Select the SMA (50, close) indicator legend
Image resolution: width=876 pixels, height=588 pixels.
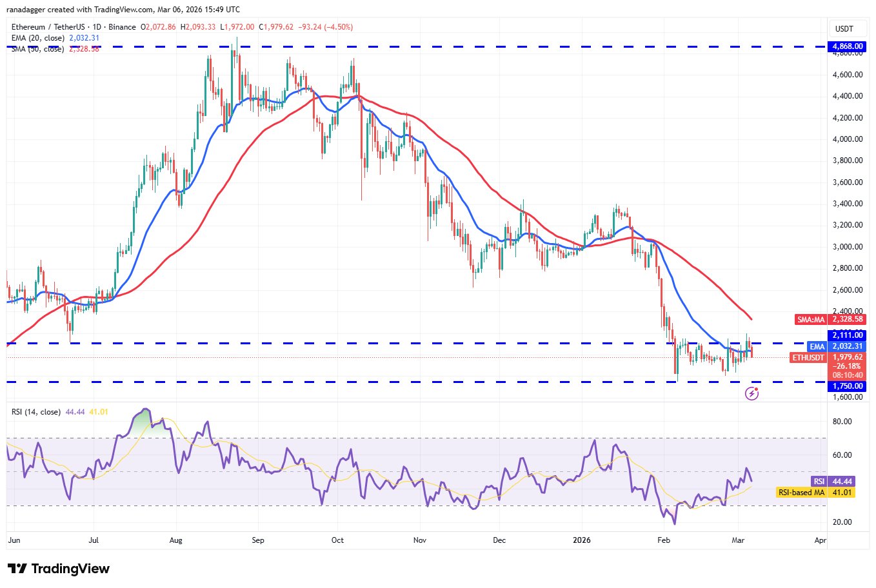pos(38,49)
